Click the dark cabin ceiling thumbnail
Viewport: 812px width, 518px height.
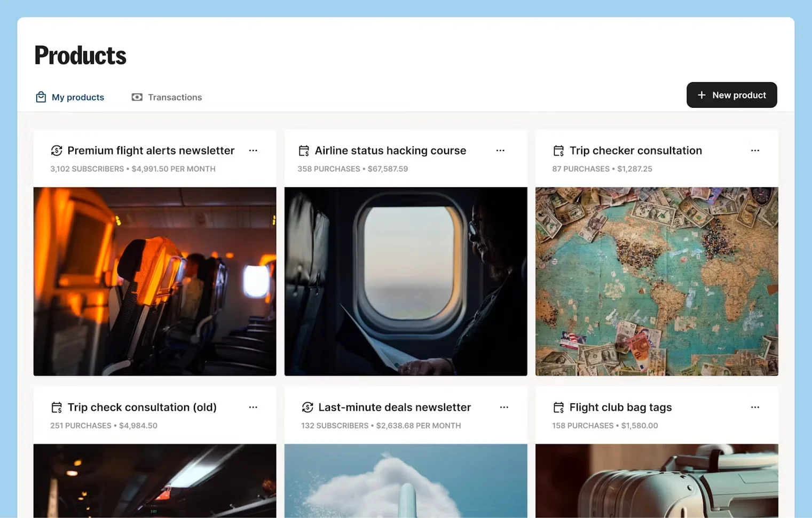(155, 481)
